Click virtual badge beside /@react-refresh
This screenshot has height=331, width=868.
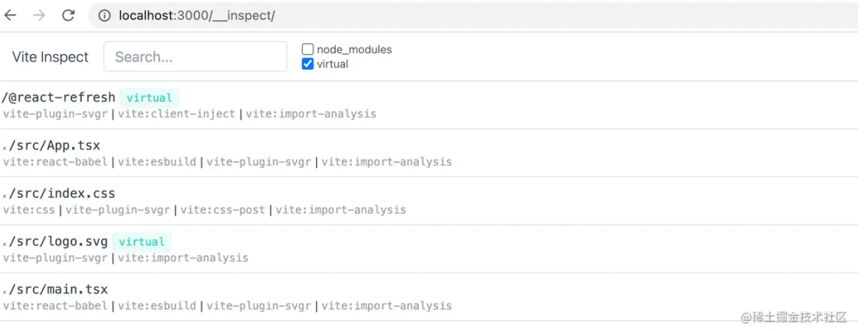coord(150,98)
